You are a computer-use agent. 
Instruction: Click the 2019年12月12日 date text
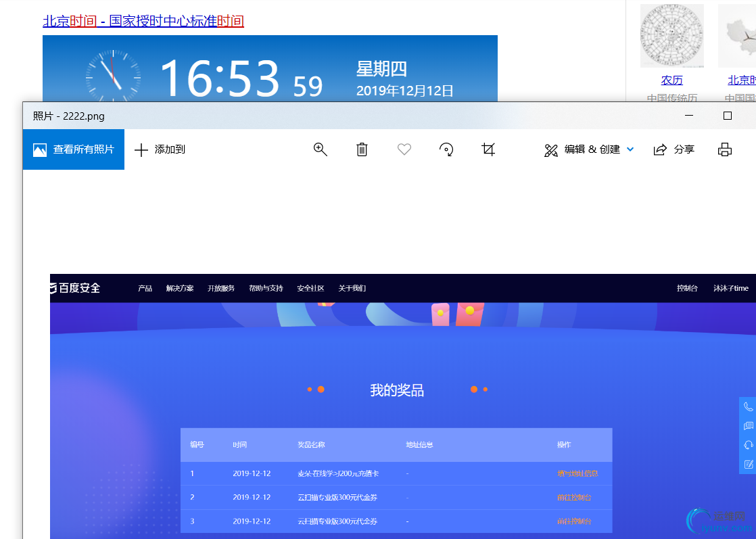[404, 91]
